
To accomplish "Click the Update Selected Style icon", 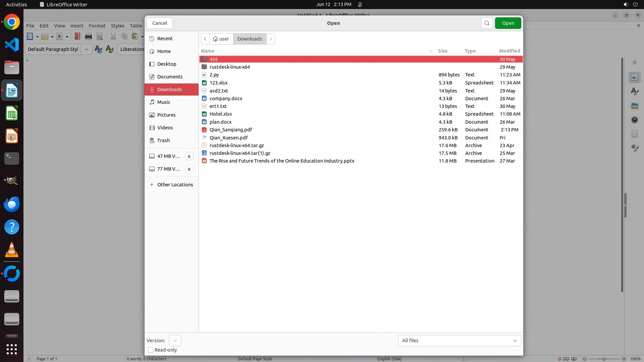I will point(98,49).
